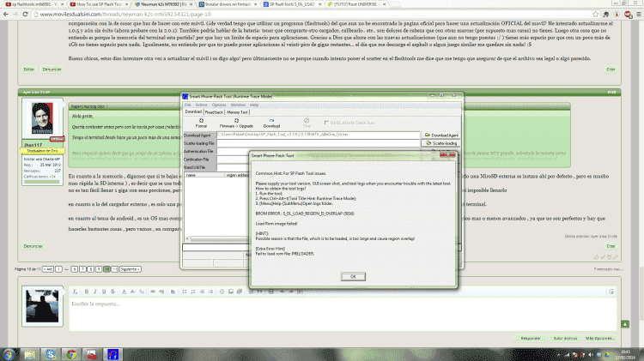Switch to the Memory Test tab

(237, 112)
